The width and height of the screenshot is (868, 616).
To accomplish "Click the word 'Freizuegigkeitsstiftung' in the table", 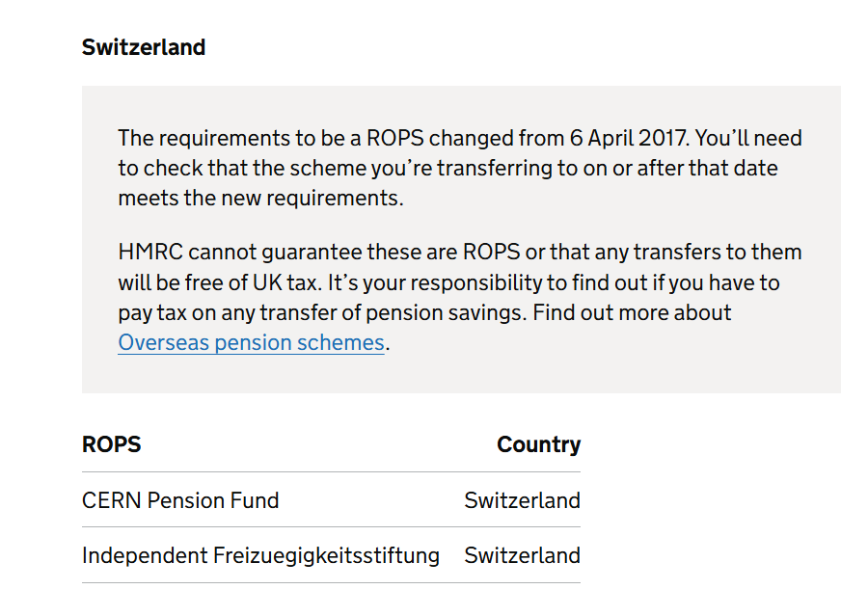I will [326, 555].
